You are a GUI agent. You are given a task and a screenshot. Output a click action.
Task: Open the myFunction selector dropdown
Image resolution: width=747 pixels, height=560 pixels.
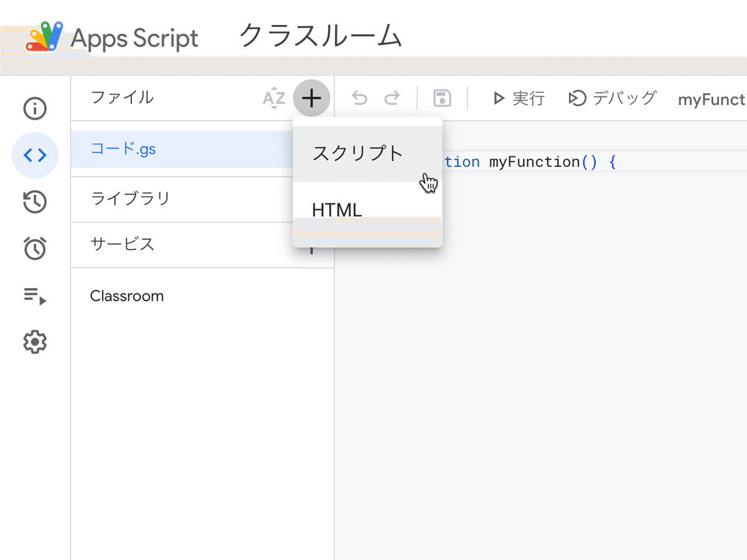(712, 99)
